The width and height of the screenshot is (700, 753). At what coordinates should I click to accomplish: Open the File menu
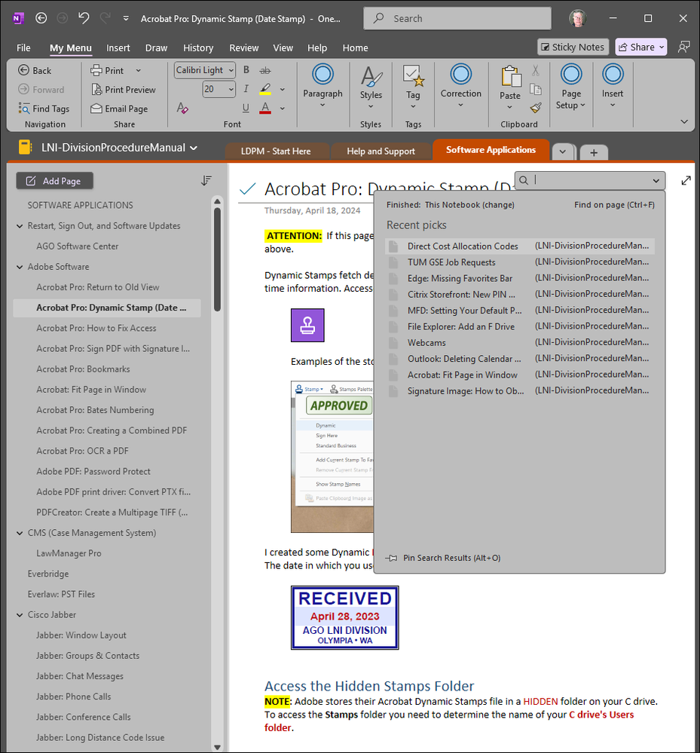coord(23,48)
